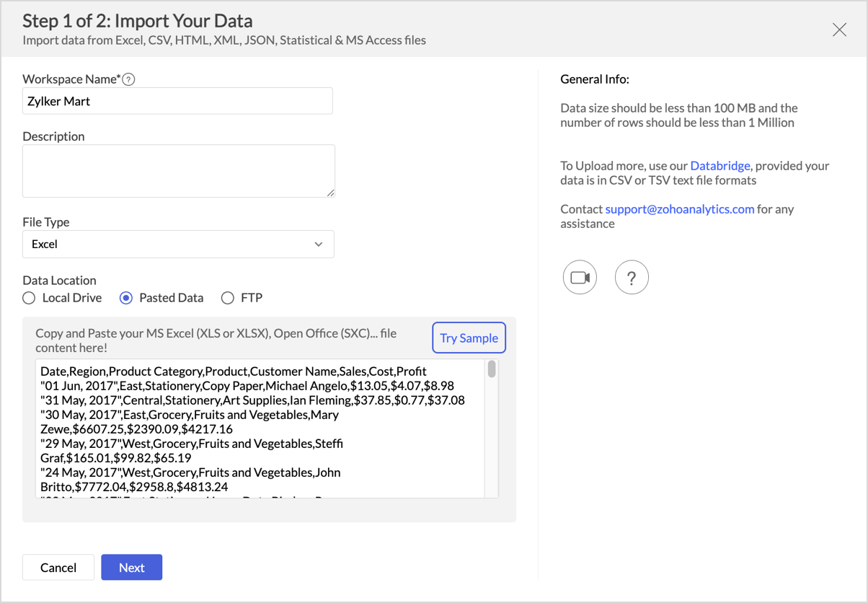
Task: Click the support@zohoanalytics.com email link
Action: click(x=680, y=209)
